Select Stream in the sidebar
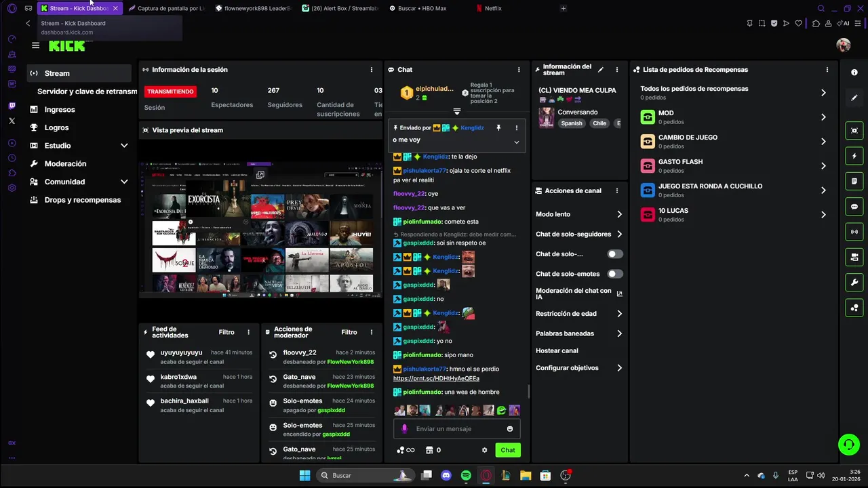868x488 pixels. pyautogui.click(x=79, y=73)
